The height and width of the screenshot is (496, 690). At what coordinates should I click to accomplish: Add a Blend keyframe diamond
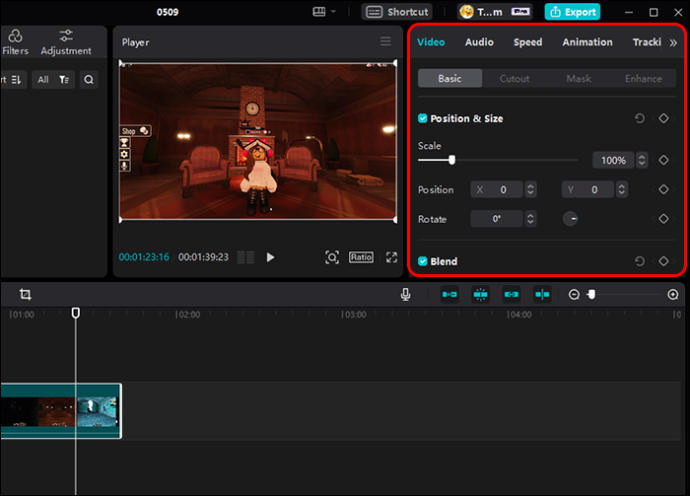(664, 261)
